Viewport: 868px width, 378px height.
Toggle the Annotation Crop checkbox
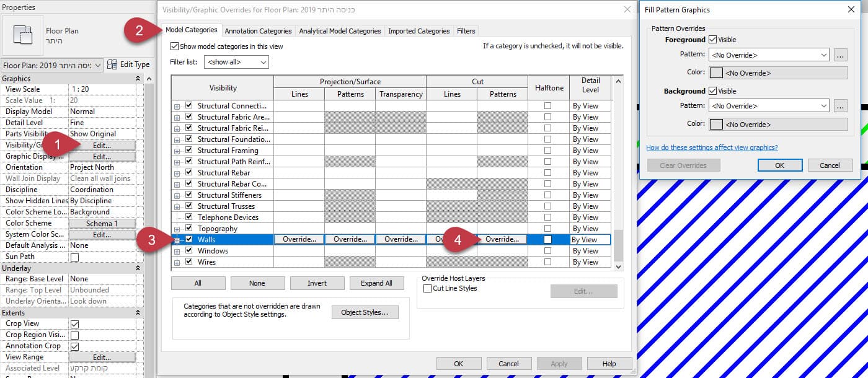(75, 346)
